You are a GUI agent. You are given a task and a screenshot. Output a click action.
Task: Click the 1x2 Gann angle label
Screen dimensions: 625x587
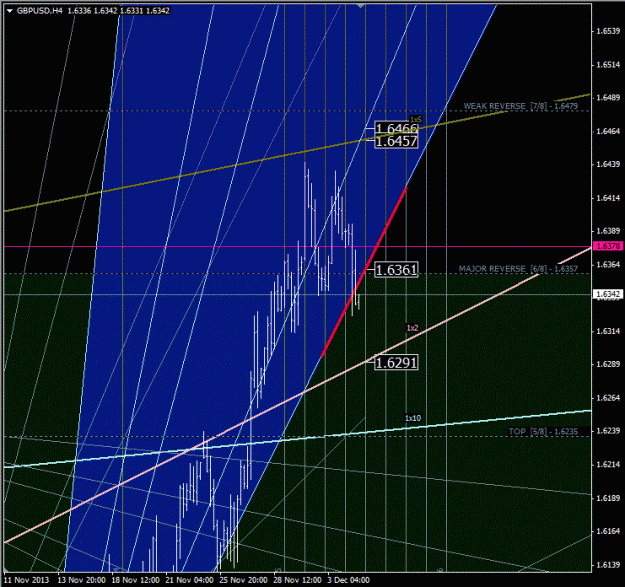point(413,328)
